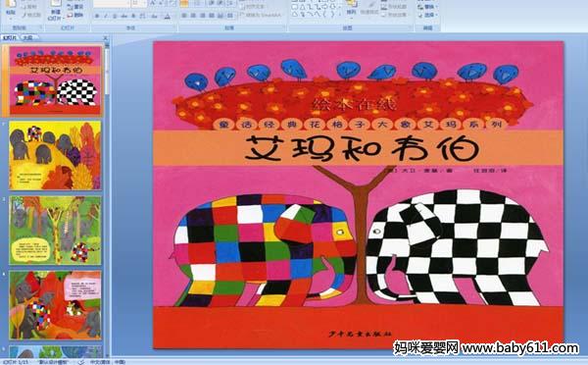Select the third slide thumbnail with green jungle

55,231
